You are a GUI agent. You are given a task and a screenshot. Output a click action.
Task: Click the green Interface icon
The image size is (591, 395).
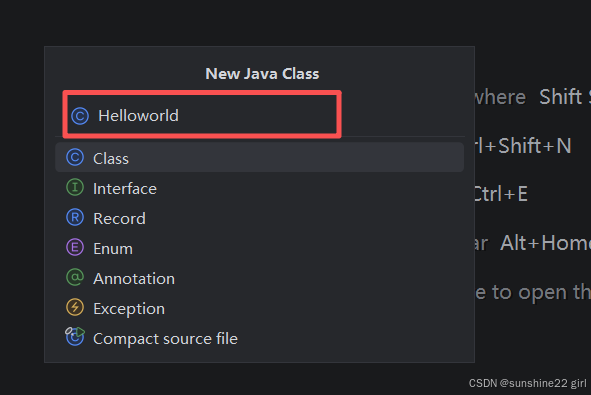75,187
